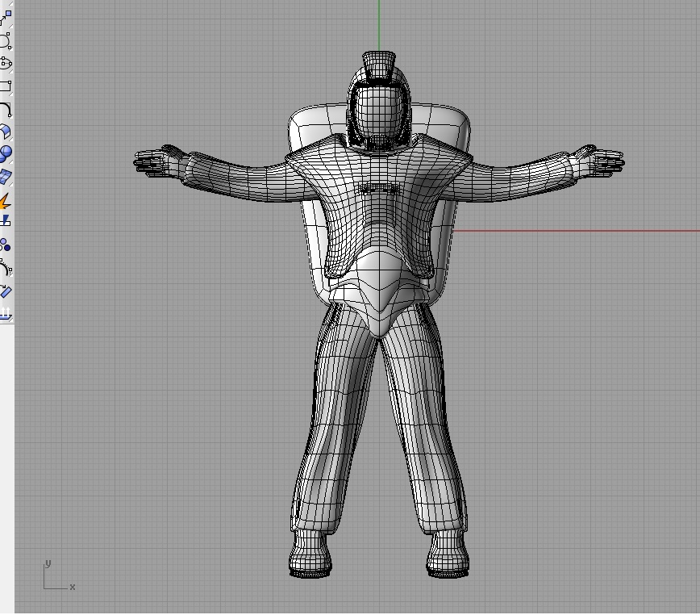This screenshot has height=615, width=700.
Task: Select the Fillet curves tool
Action: tap(6, 110)
